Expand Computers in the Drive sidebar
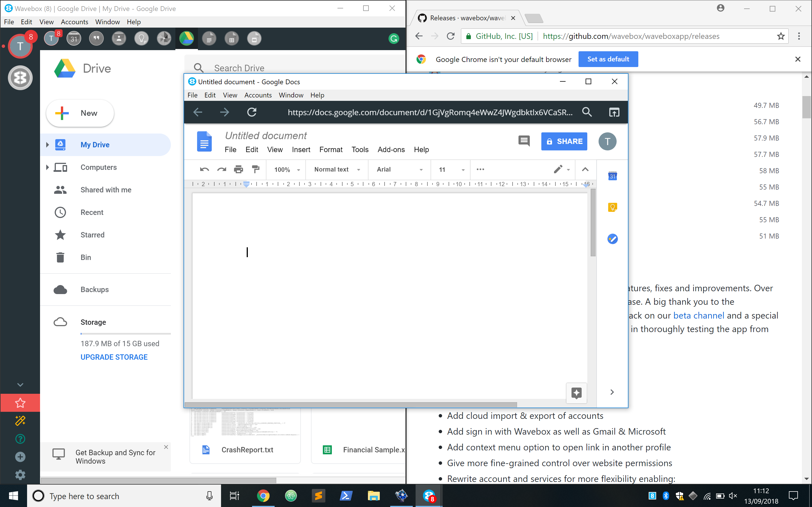 47,167
